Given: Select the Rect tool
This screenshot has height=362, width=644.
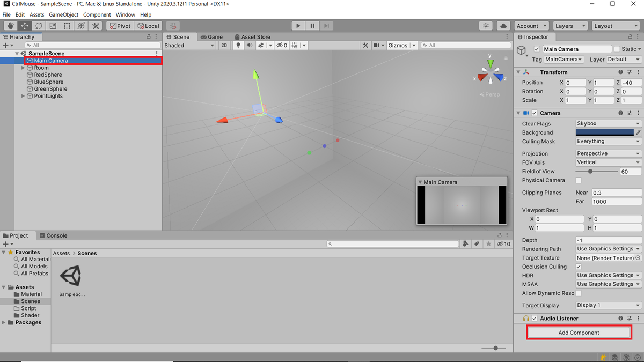Looking at the screenshot, I should coord(67,26).
